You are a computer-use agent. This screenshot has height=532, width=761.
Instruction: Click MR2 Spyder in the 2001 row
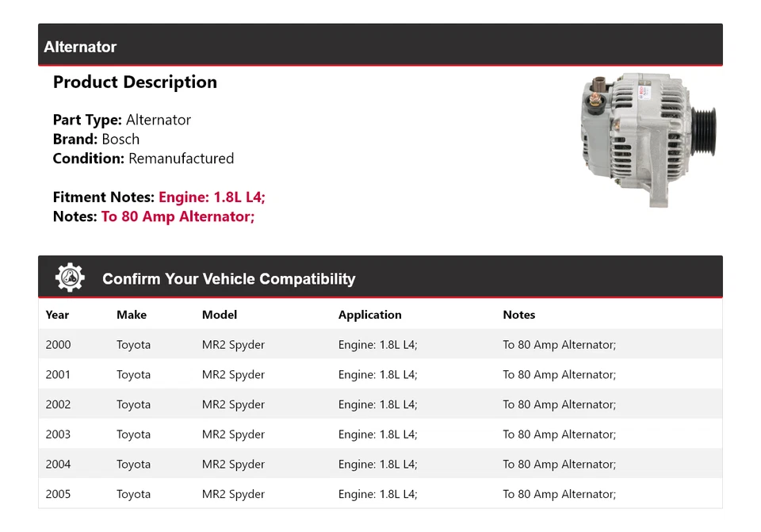coord(233,375)
